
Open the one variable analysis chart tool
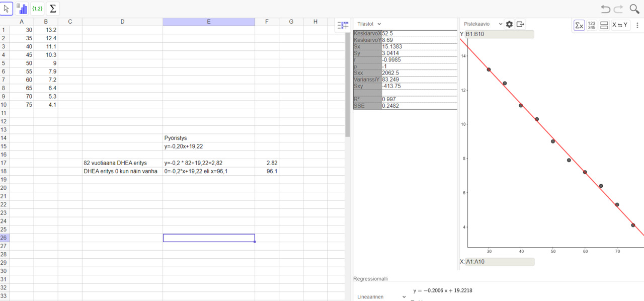point(22,9)
